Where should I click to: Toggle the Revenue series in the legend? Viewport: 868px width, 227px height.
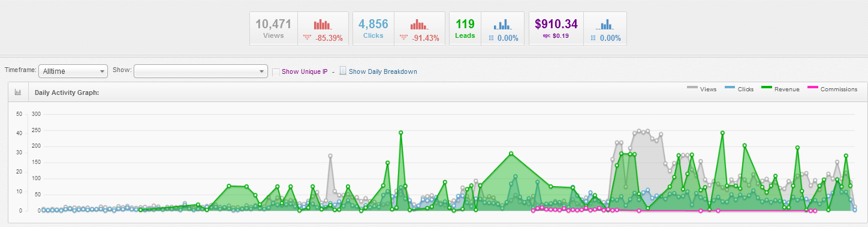[780, 89]
